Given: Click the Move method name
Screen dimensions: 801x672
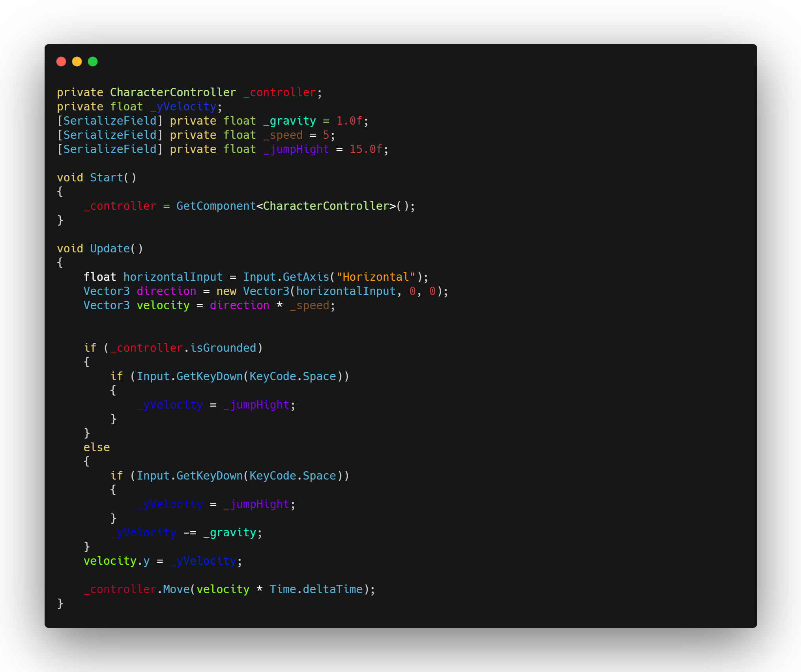Looking at the screenshot, I should click(176, 589).
